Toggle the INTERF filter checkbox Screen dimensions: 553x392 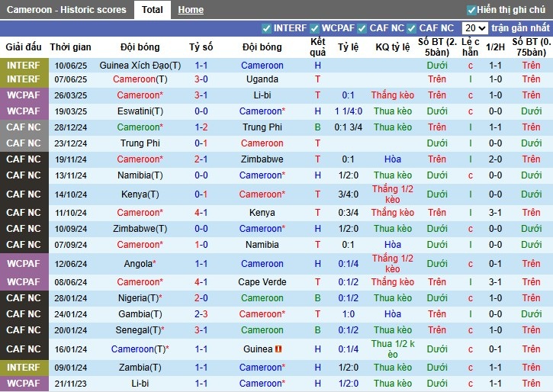point(266,28)
